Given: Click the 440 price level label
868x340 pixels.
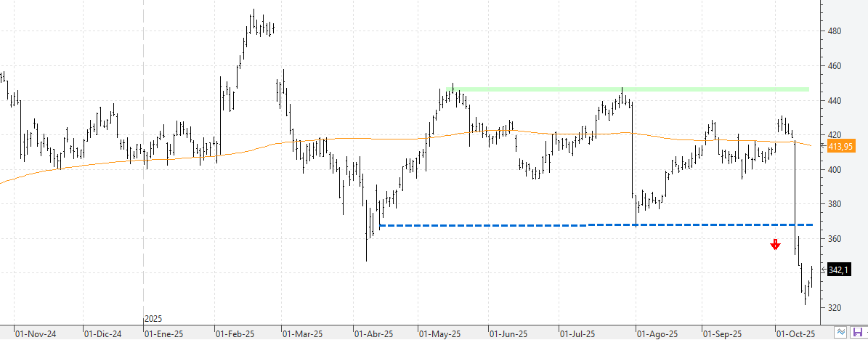Looking at the screenshot, I should (833, 101).
